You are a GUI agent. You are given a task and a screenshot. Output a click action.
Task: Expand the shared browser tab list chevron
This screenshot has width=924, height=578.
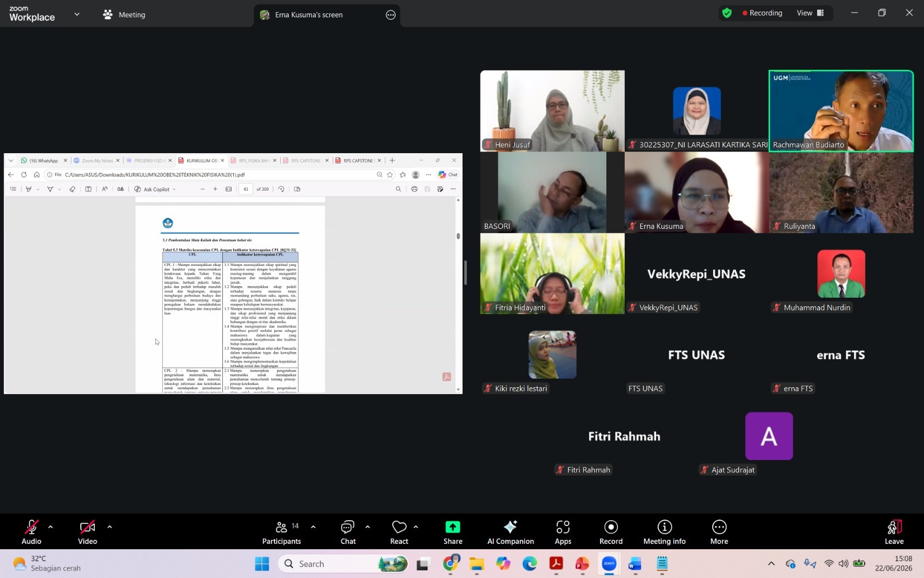[11, 161]
